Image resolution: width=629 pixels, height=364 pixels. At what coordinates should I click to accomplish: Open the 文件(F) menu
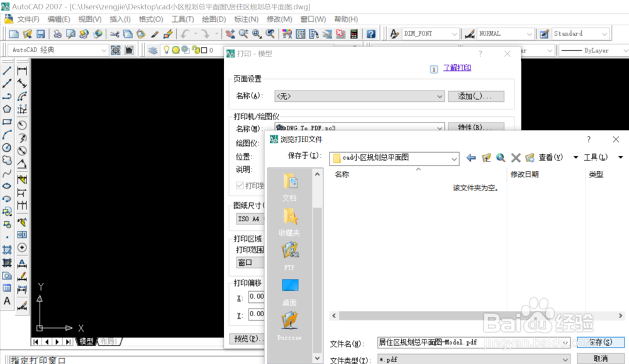point(28,19)
